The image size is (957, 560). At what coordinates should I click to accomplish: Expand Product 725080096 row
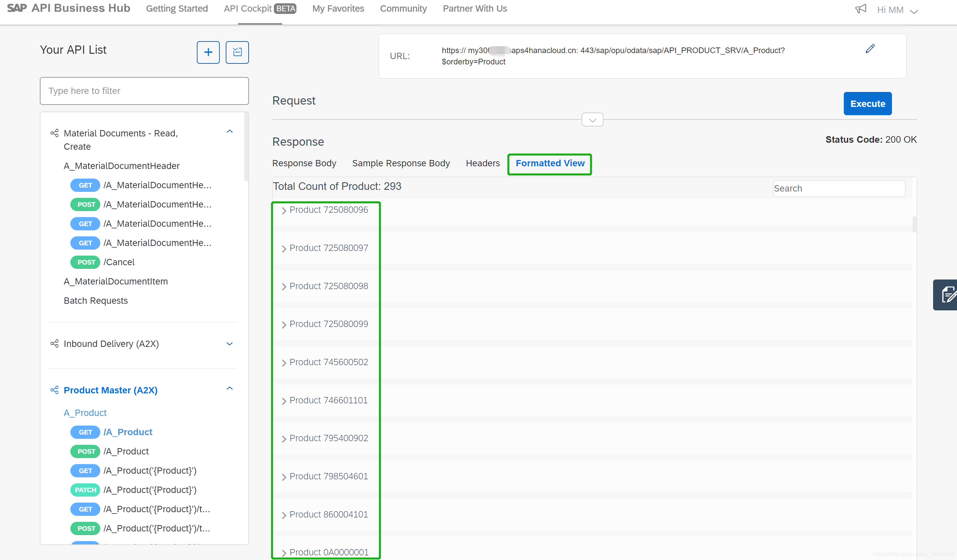(x=284, y=211)
